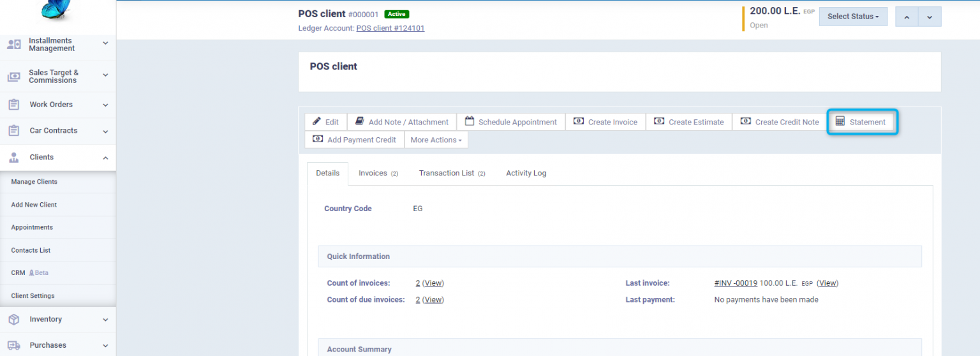
Task: Click the pencil icon on Edit
Action: (x=316, y=121)
